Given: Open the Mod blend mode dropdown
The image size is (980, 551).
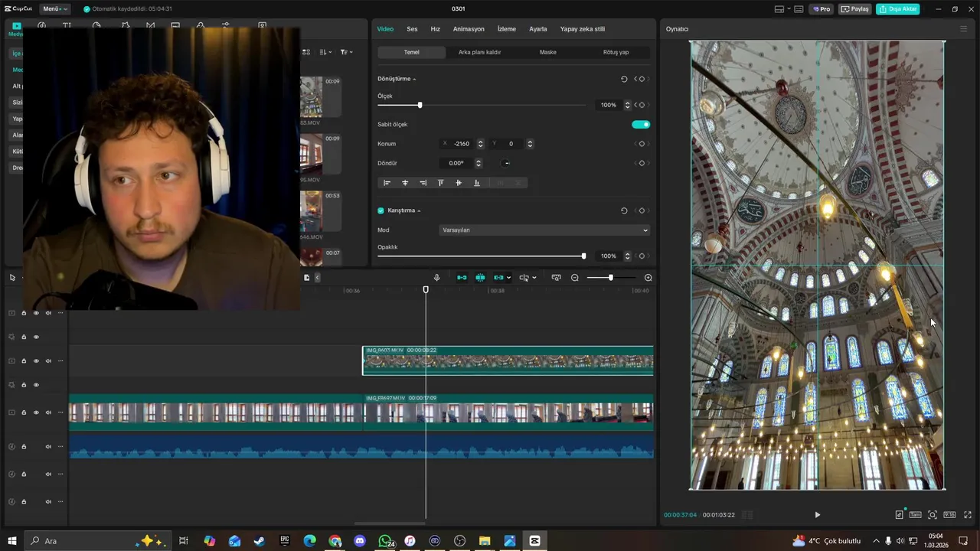Looking at the screenshot, I should coord(544,230).
